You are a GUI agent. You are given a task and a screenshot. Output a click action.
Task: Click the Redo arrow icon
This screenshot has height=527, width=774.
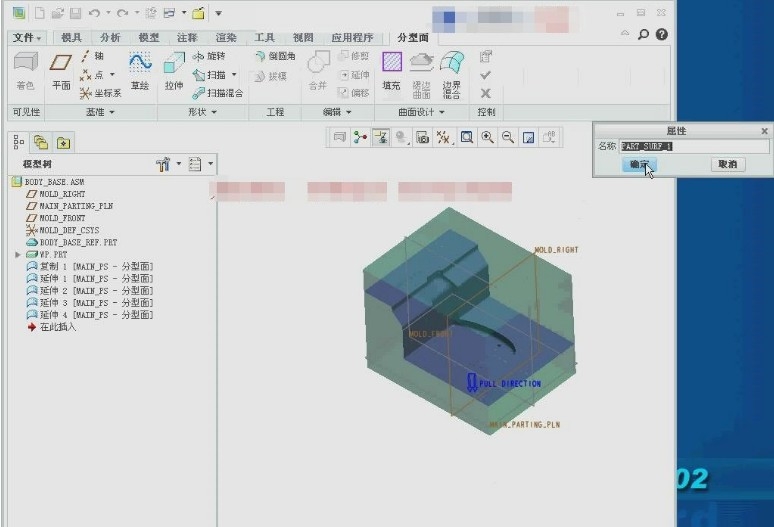pos(122,13)
